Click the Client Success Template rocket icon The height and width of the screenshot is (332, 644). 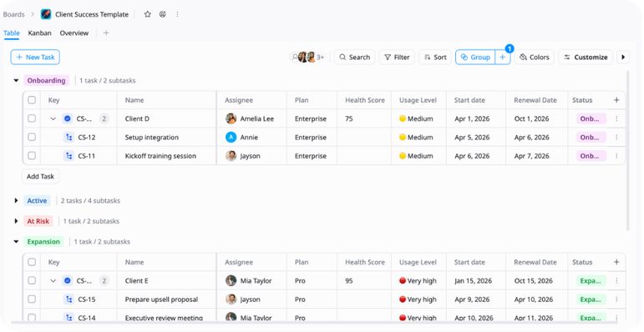pos(46,14)
